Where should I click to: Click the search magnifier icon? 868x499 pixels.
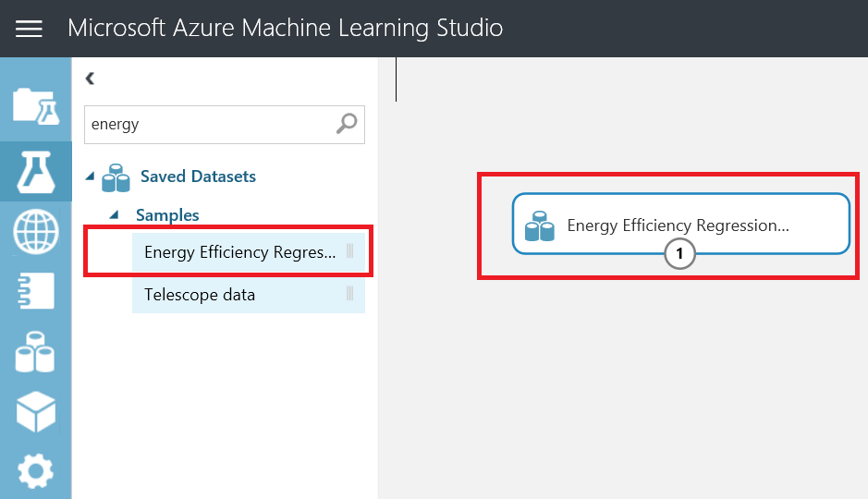click(347, 124)
